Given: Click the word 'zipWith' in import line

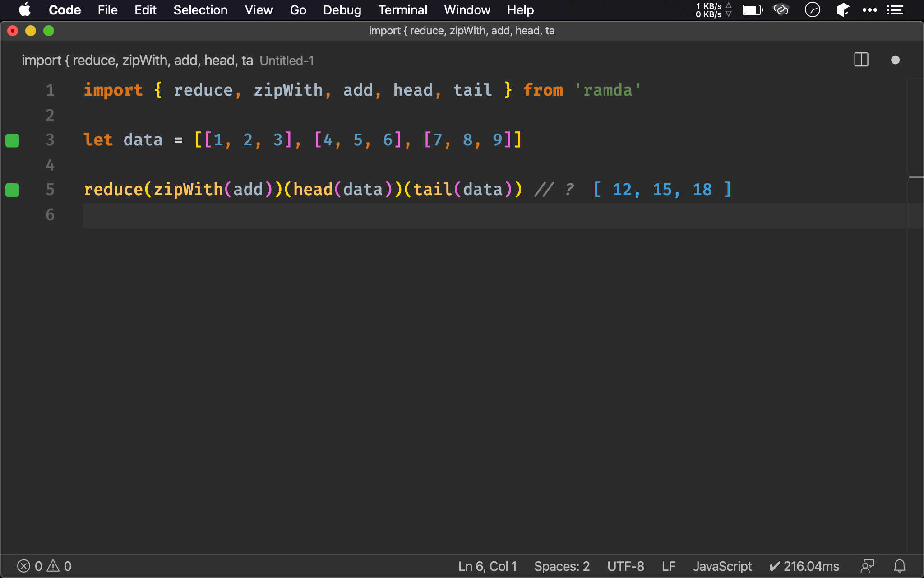Looking at the screenshot, I should [288, 90].
